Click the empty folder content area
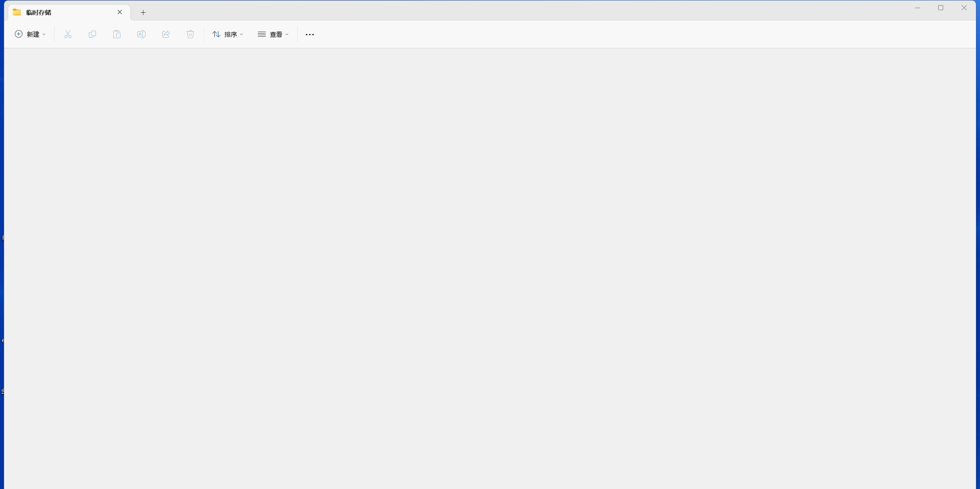The image size is (980, 489). point(490,269)
